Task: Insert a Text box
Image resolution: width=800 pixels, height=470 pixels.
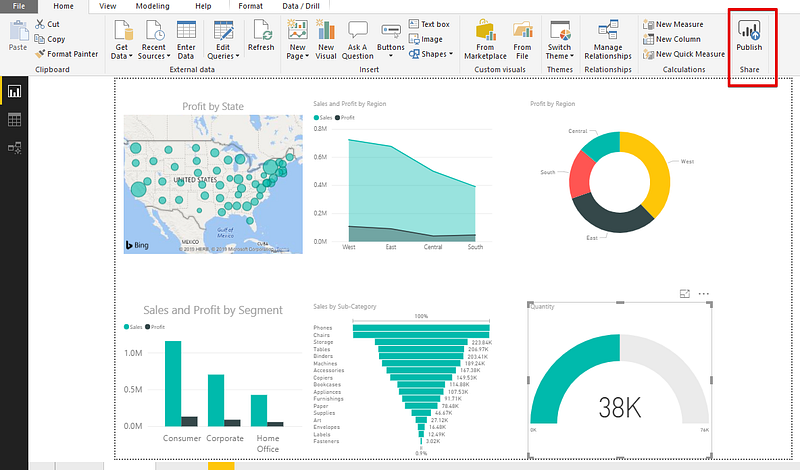Action: pos(429,24)
